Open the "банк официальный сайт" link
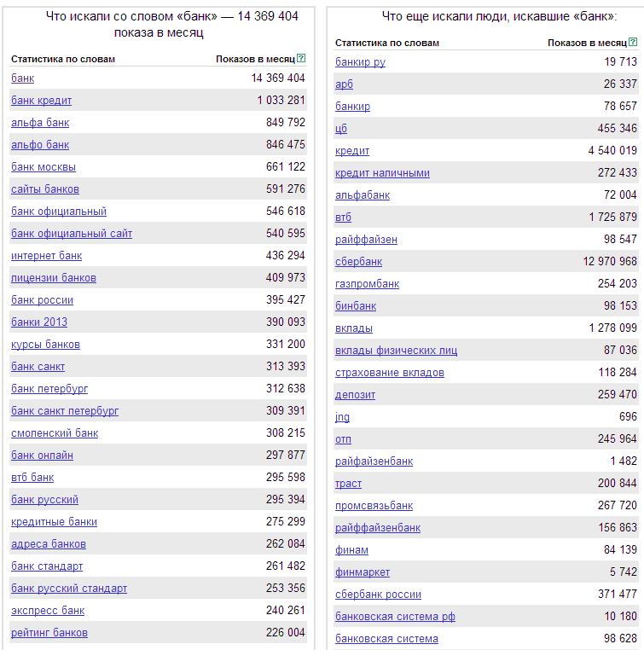Image resolution: width=644 pixels, height=650 pixels. click(x=72, y=234)
